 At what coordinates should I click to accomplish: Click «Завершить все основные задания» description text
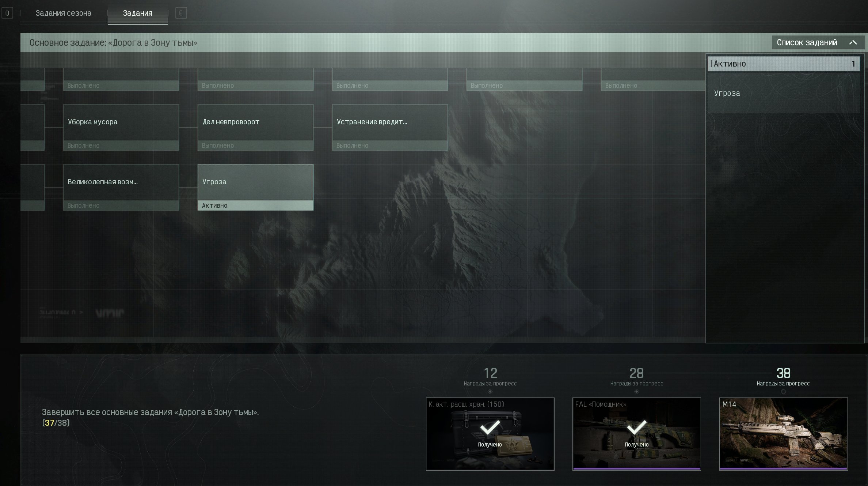pos(151,412)
